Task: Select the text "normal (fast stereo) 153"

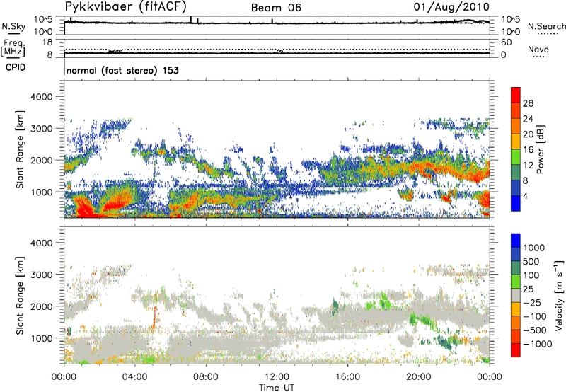Action: (x=122, y=70)
